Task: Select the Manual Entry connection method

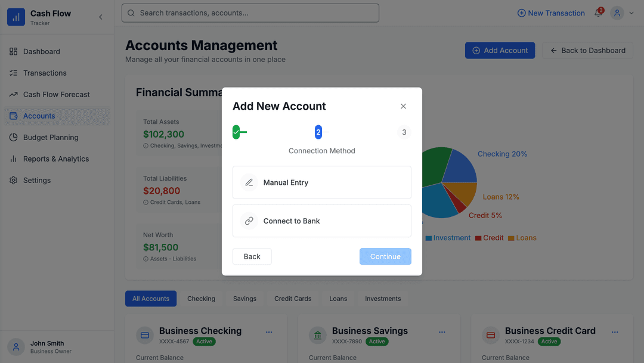Action: 321,182
